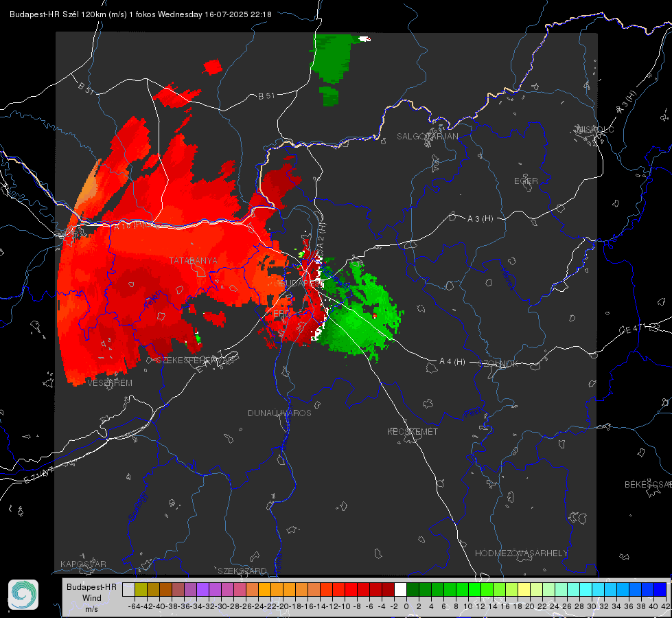Click the radar title text showing date and time
672x618 pixels.
(141, 14)
